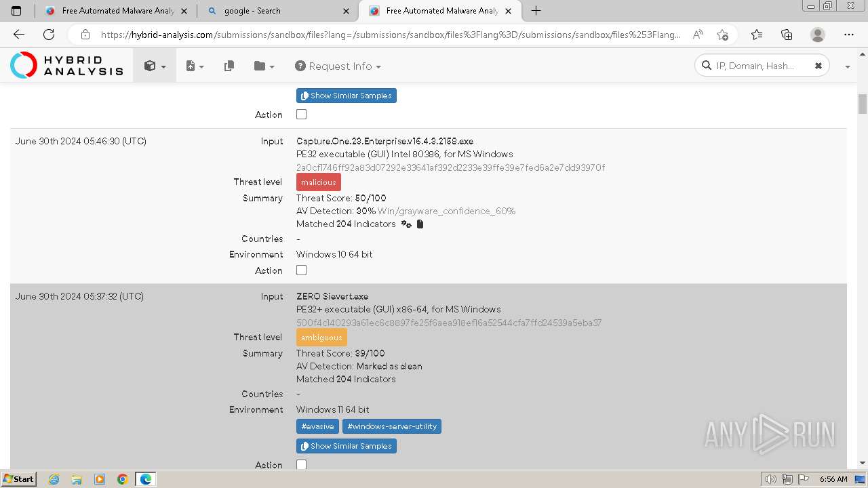Open read aloud icon in address bar
Image resolution: width=868 pixels, height=488 pixels.
tap(698, 35)
